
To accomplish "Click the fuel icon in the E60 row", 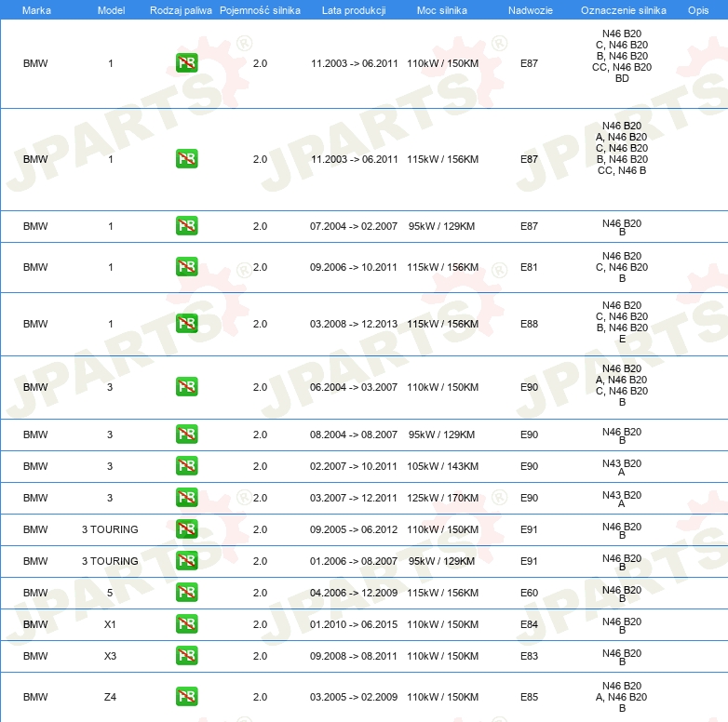I will [x=186, y=592].
